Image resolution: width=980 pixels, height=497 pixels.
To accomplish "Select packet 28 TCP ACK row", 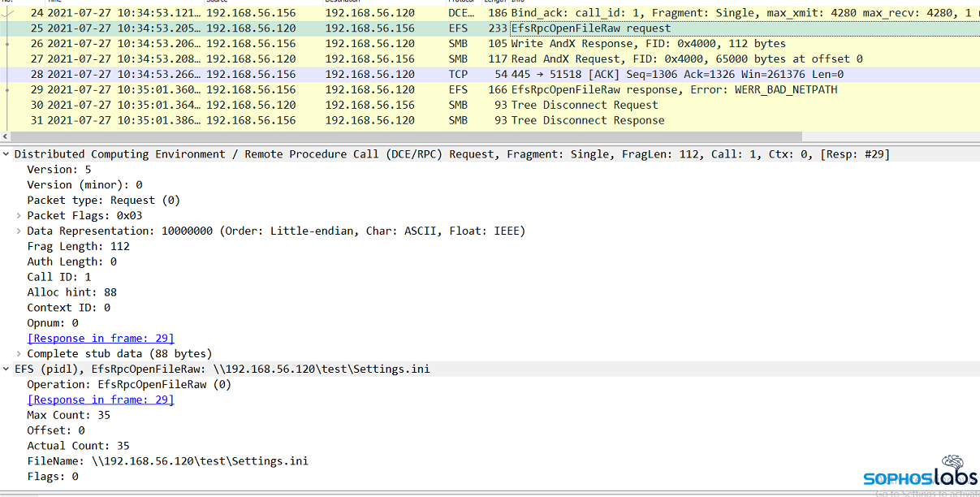I will tap(490, 75).
